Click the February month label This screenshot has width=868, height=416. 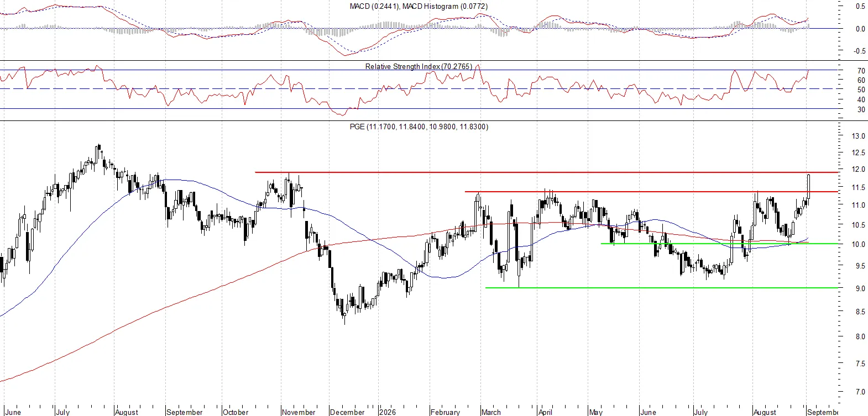click(445, 412)
